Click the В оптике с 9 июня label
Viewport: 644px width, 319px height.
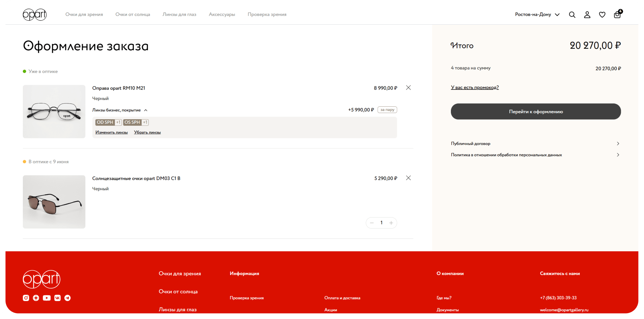(49, 162)
